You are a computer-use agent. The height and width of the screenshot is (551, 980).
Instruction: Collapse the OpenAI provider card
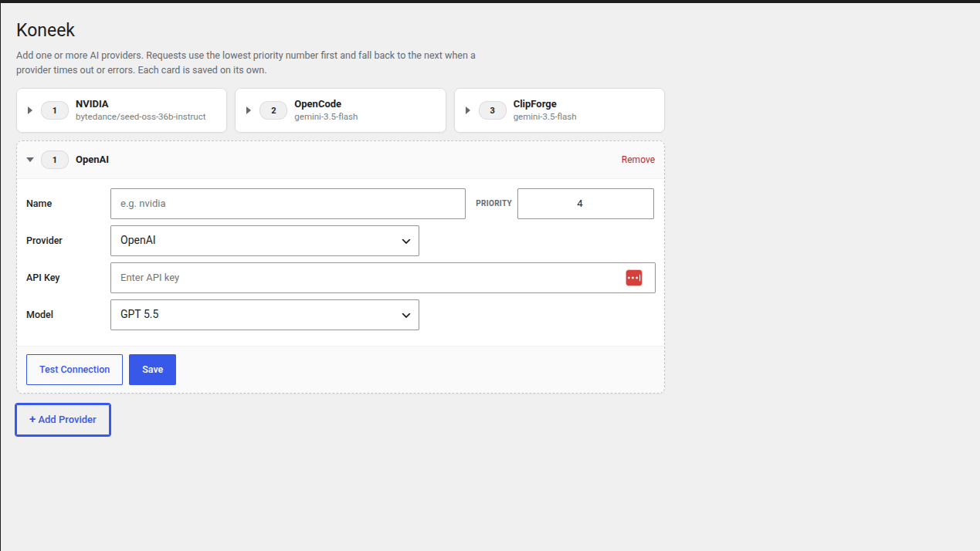click(30, 160)
